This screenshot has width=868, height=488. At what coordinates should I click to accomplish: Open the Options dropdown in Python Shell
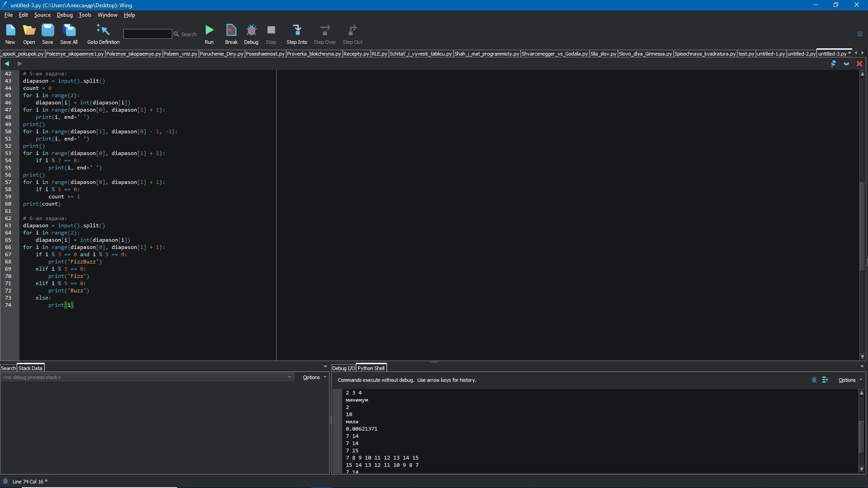pos(850,380)
